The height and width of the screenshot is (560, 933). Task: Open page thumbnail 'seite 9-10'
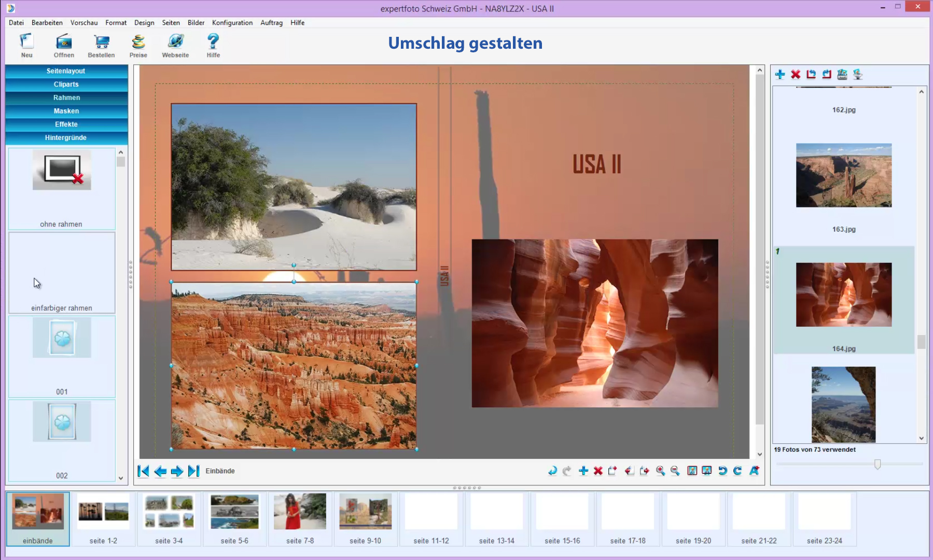(366, 519)
